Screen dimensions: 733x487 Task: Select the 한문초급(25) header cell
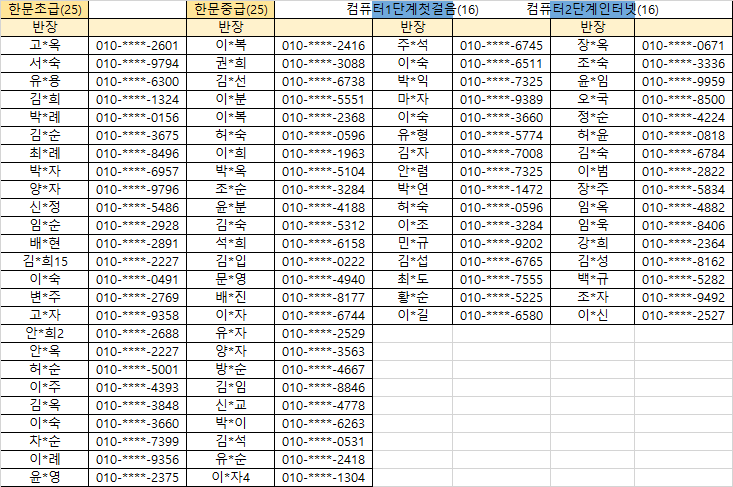pyautogui.click(x=46, y=9)
